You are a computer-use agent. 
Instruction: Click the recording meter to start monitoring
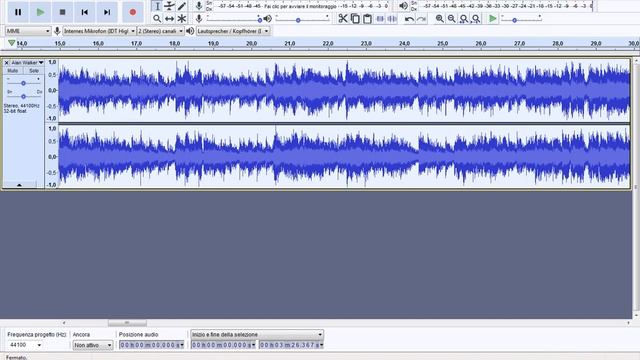coord(301,6)
